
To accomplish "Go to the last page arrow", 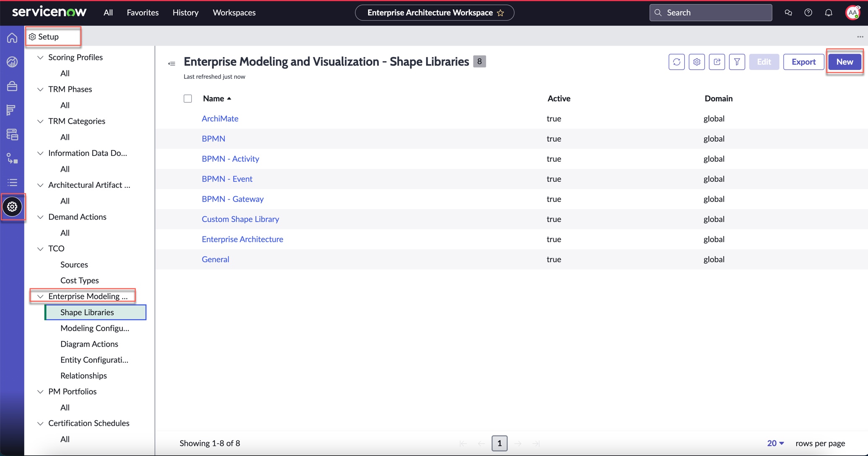I will coord(536,443).
